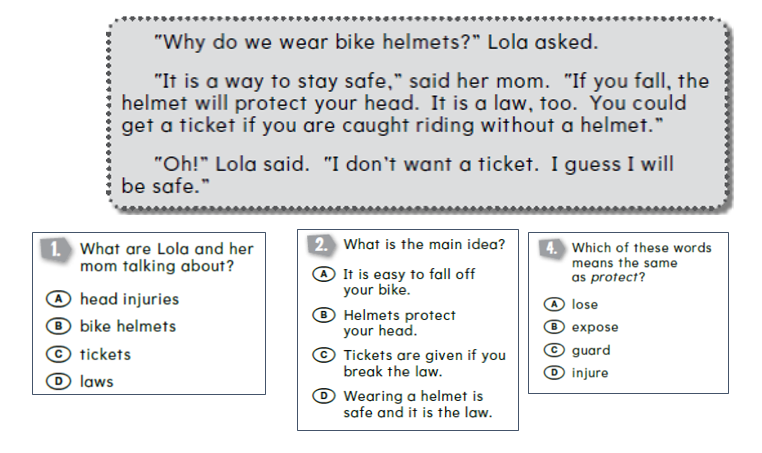The image size is (762, 453).
Task: Mark bubble C 'Tickets are given if you break'
Action: tap(324, 355)
